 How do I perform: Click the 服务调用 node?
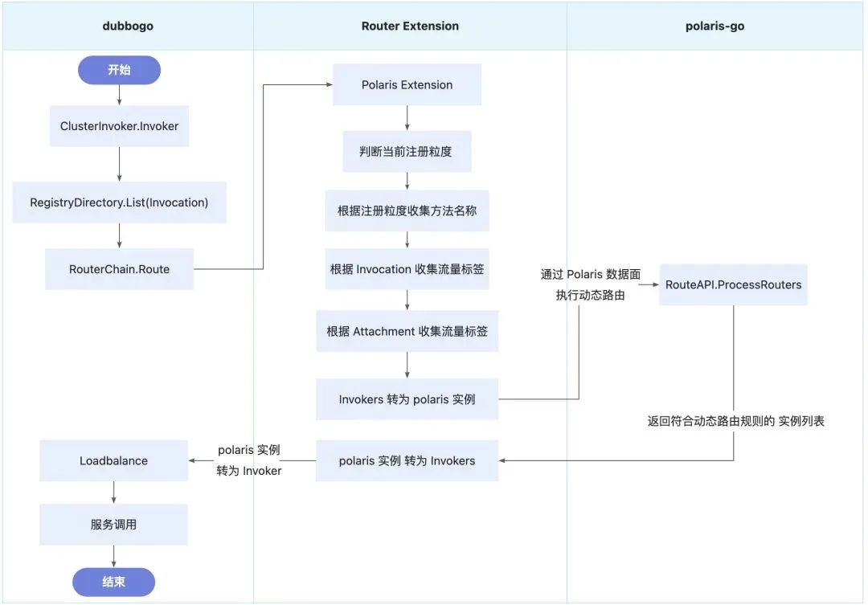click(113, 524)
